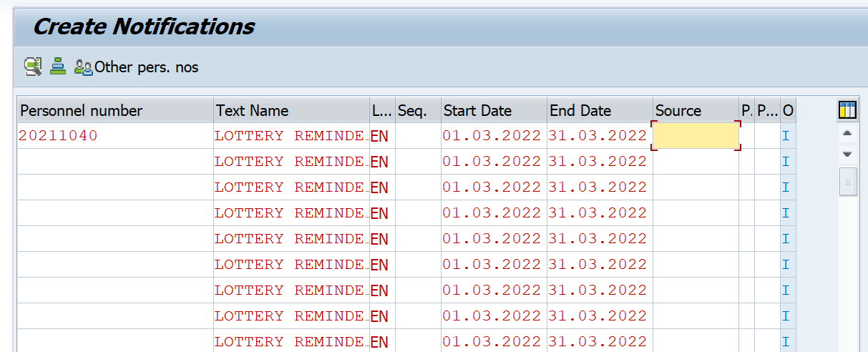Image resolution: width=868 pixels, height=352 pixels.
Task: Grab the vertical scrollbar handle
Action: (847, 182)
